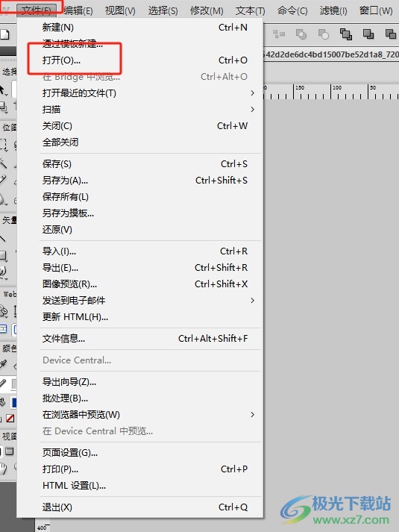The height and width of the screenshot is (532, 399).
Task: Open the 选择(S) menu
Action: point(163,11)
